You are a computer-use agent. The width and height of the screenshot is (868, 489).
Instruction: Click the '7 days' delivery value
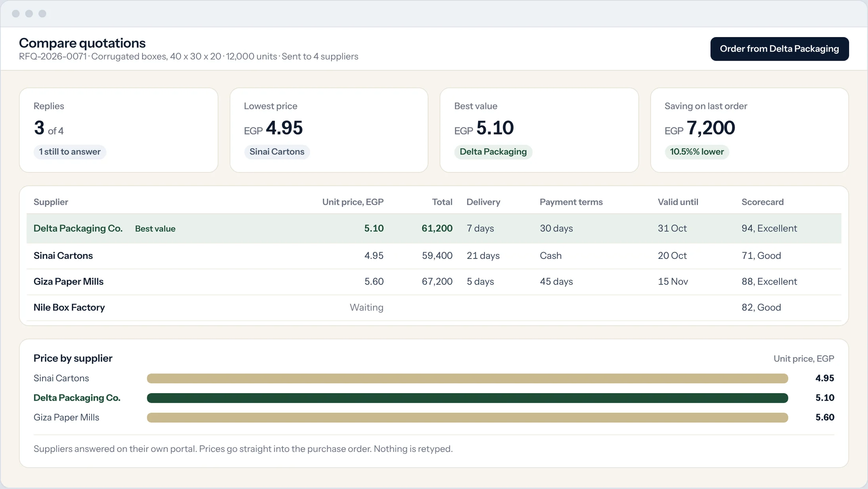480,228
